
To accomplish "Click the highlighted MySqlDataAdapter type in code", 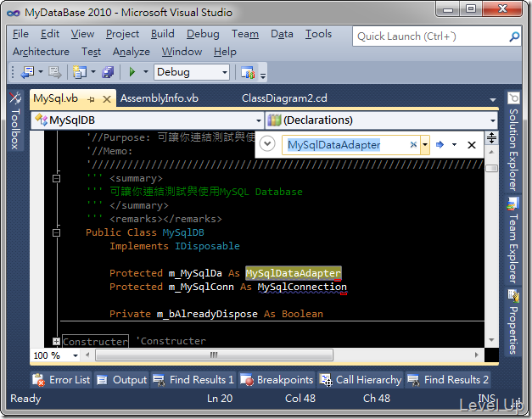I will point(293,273).
